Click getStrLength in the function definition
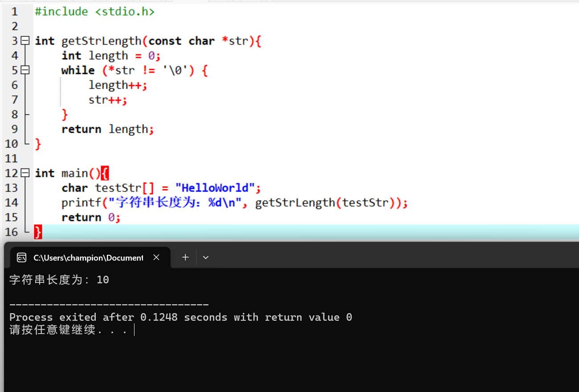Screen dimensions: 579x392 (102, 41)
